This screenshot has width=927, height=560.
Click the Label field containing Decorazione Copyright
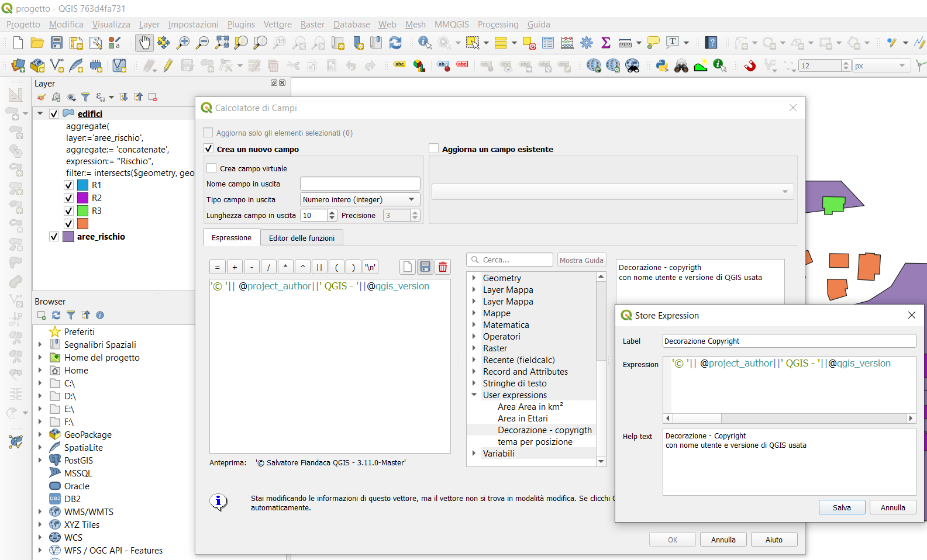(788, 341)
